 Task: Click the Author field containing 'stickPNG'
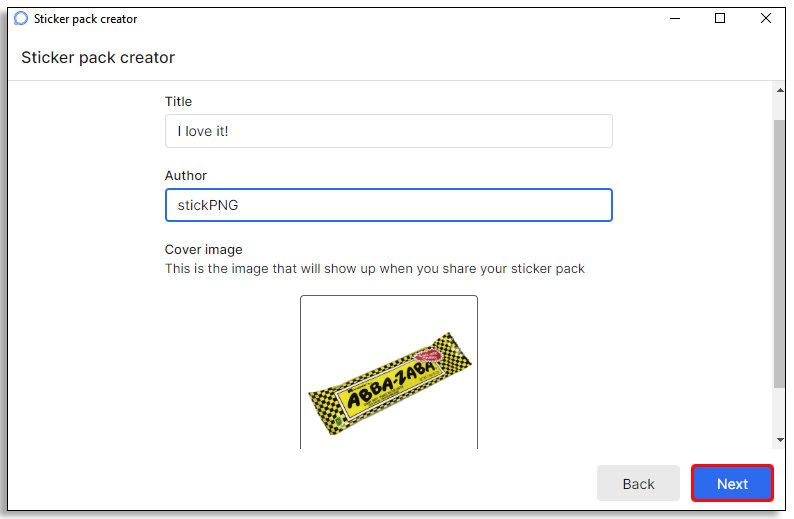tap(388, 205)
